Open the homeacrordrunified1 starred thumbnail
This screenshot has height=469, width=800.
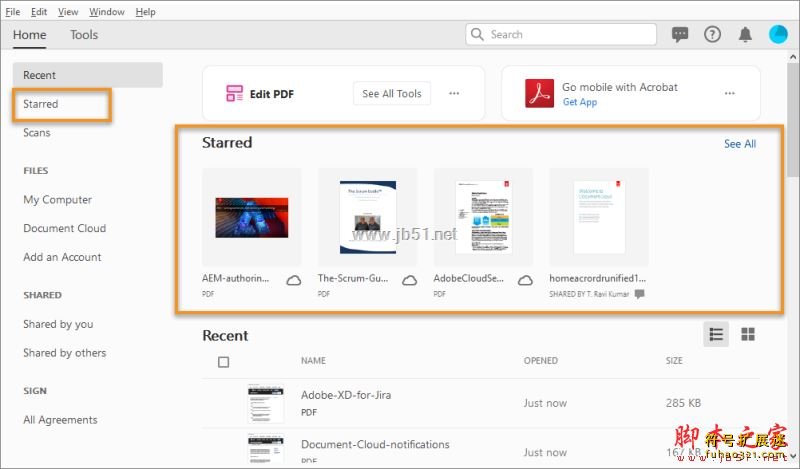599,217
